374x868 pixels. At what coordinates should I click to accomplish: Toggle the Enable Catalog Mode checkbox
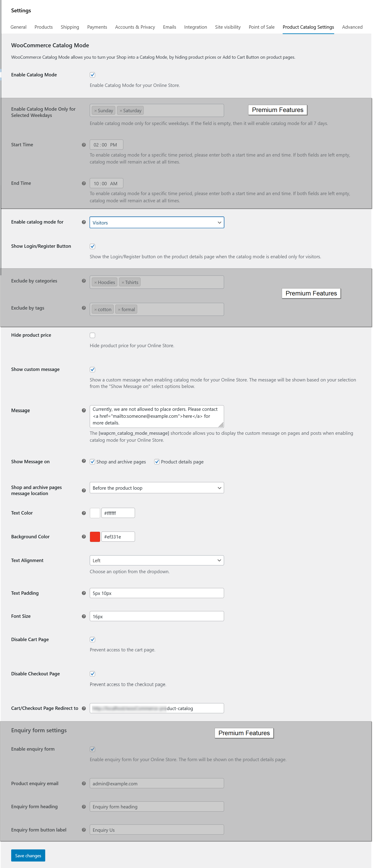click(93, 75)
